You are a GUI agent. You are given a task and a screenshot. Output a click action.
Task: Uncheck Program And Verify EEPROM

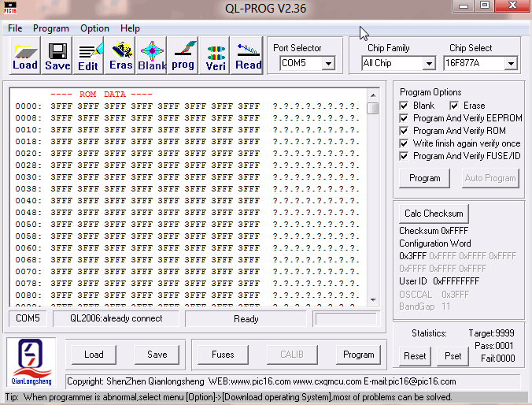[x=404, y=118]
